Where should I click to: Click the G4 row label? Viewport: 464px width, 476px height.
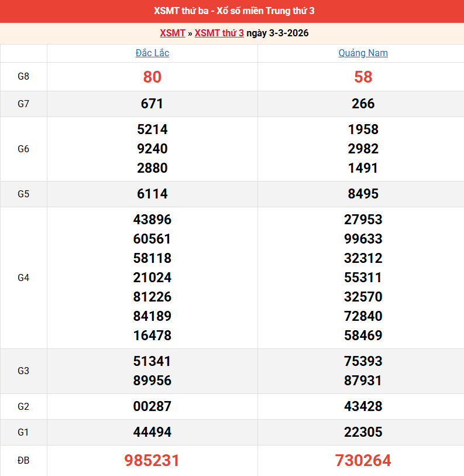[23, 278]
